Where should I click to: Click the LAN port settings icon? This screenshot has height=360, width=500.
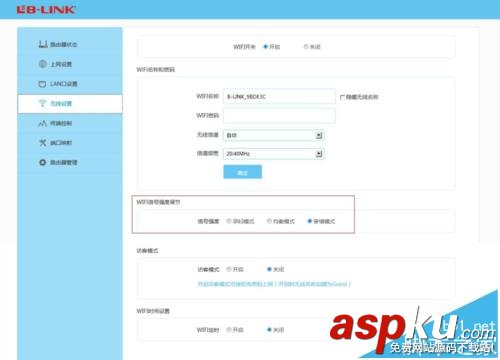pos(42,84)
